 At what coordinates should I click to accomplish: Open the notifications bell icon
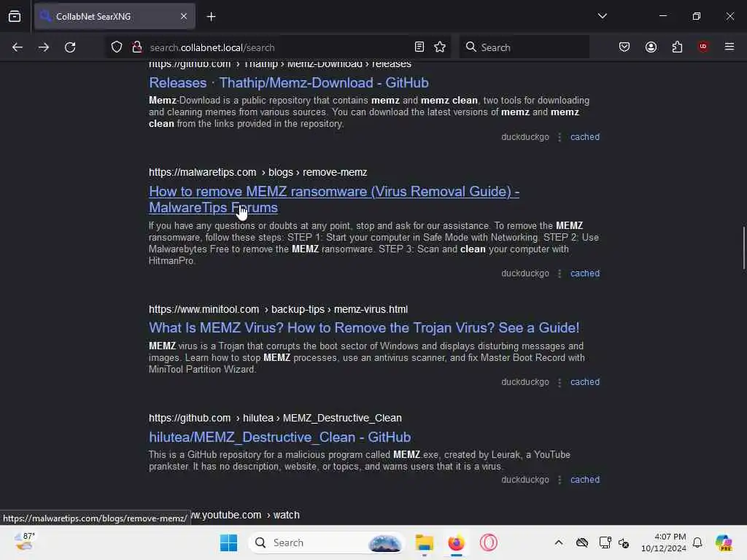tap(697, 542)
